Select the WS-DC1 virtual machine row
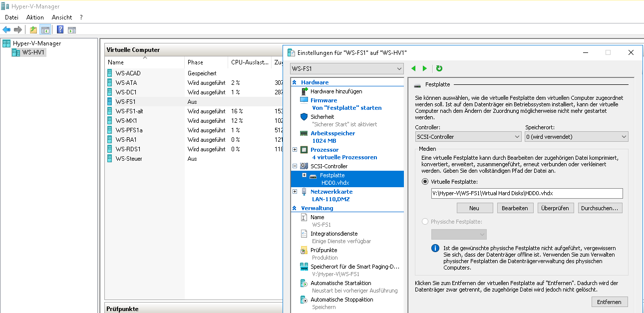The width and height of the screenshot is (644, 313). pos(194,92)
